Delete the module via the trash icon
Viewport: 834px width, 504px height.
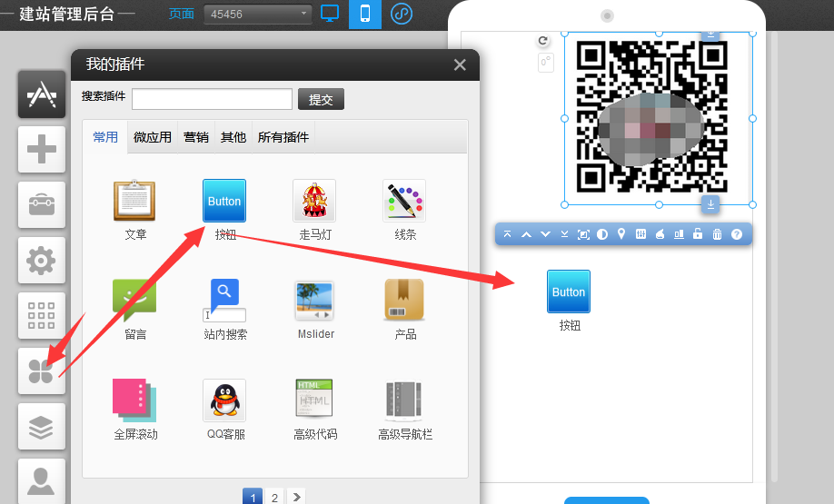click(717, 234)
